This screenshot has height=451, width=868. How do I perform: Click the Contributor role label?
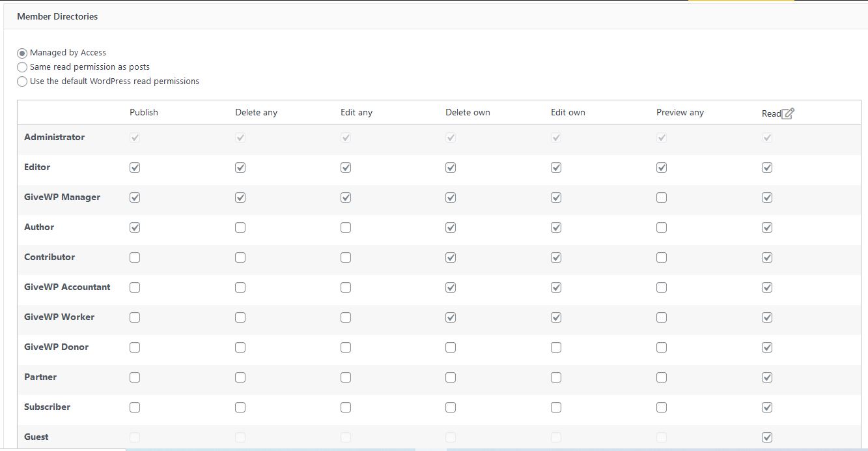click(49, 257)
